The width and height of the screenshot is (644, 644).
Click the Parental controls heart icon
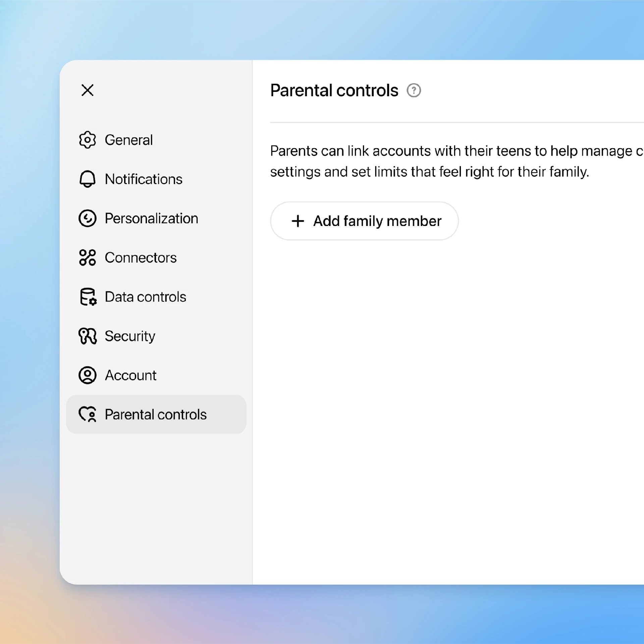88,415
